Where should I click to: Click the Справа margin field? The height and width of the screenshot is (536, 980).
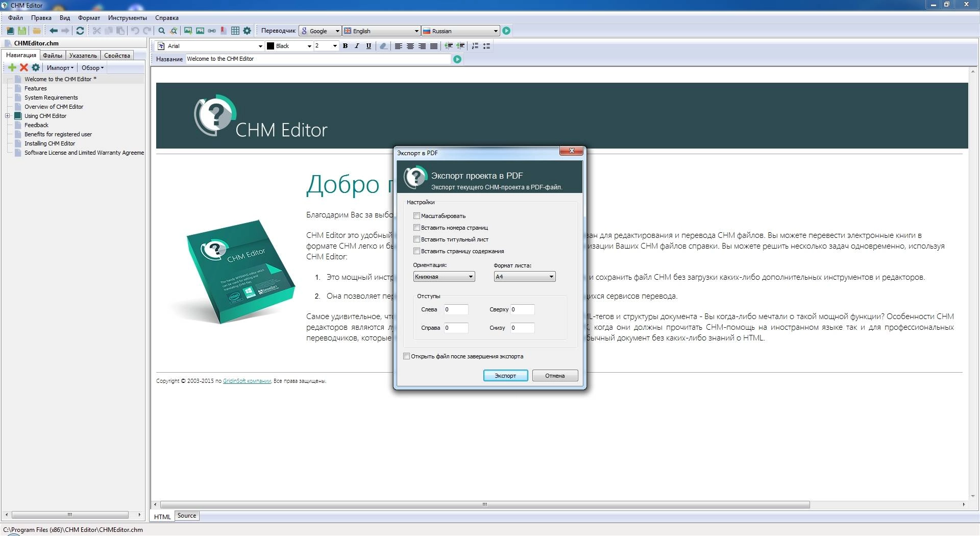click(x=456, y=328)
